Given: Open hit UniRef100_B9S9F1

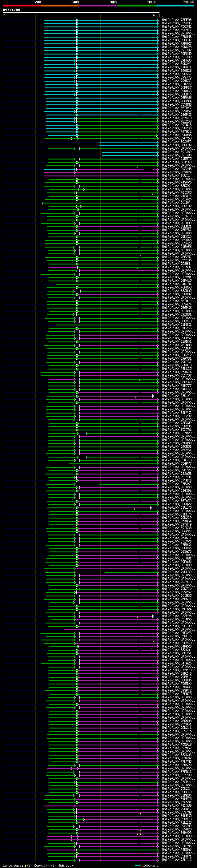Looking at the screenshot, I should click(177, 30).
